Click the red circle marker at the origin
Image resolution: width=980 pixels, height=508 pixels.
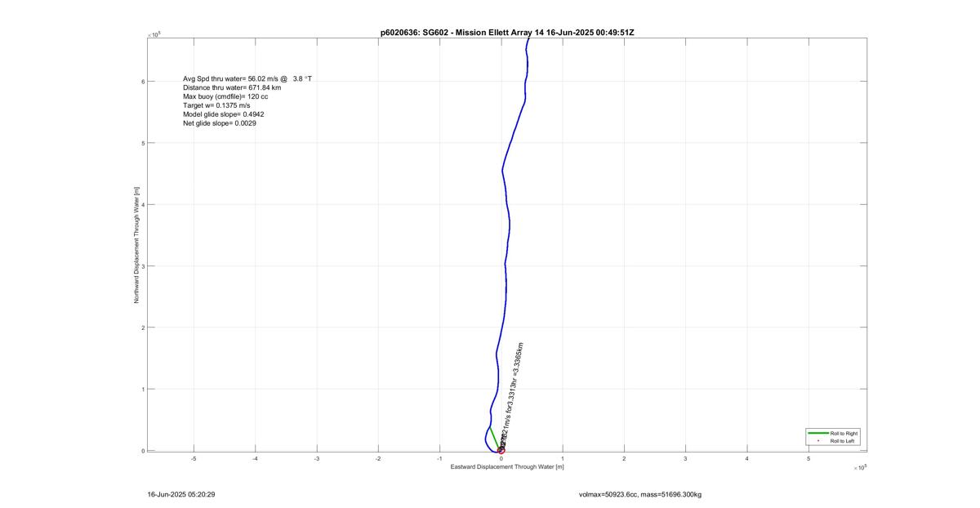[x=501, y=450]
